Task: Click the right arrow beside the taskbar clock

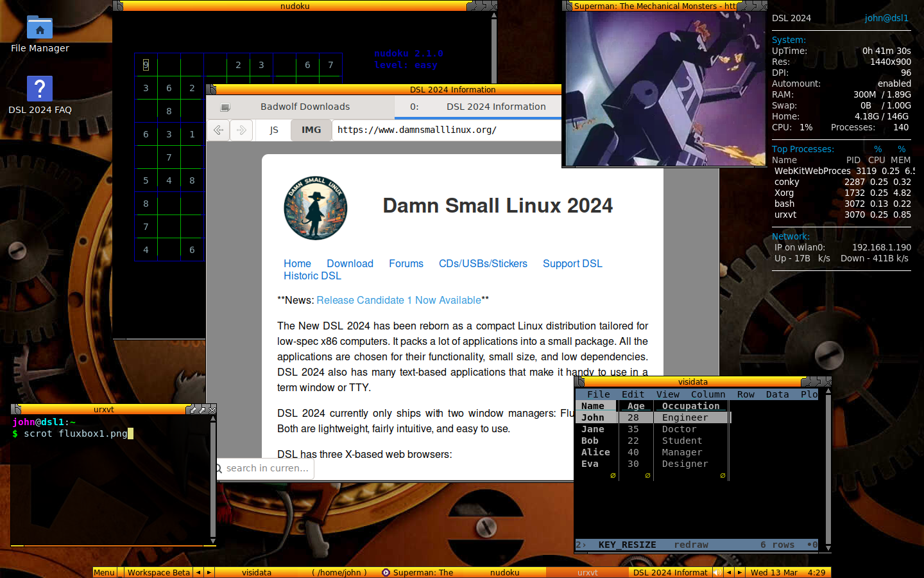Action: (x=740, y=572)
